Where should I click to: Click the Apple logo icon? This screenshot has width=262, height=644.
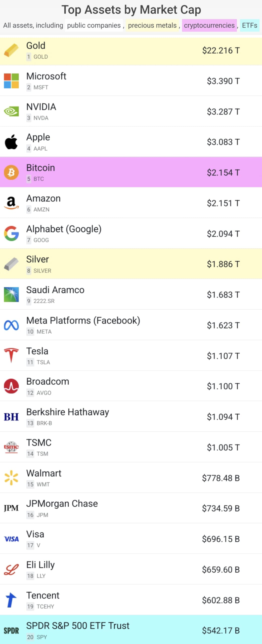pos(11,142)
